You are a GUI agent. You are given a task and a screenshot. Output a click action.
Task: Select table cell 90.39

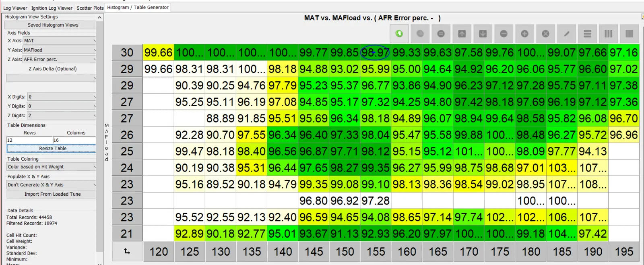[x=190, y=85]
